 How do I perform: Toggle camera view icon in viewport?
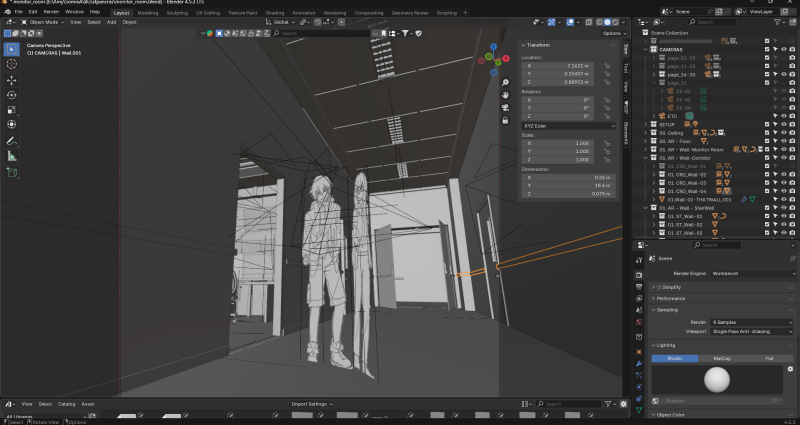pos(506,109)
